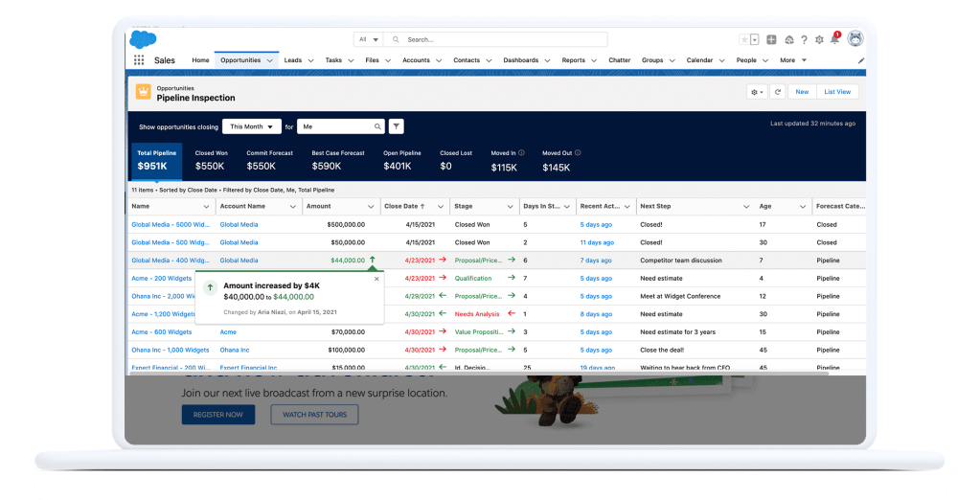Select the Closed Won metric tab

coord(211,160)
